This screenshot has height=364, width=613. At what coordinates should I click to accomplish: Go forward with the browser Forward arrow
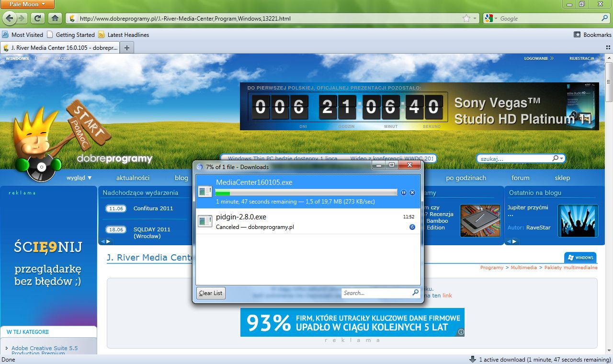click(22, 18)
